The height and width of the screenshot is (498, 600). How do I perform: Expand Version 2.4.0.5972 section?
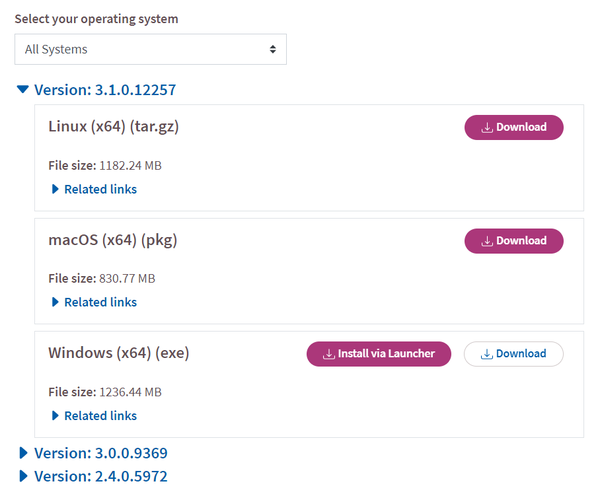click(23, 477)
